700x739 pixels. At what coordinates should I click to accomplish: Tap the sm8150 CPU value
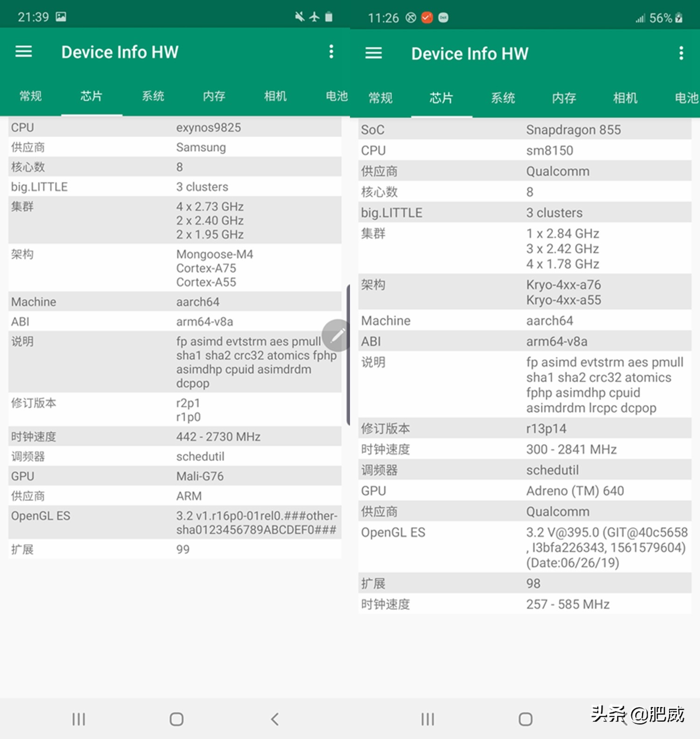click(550, 151)
